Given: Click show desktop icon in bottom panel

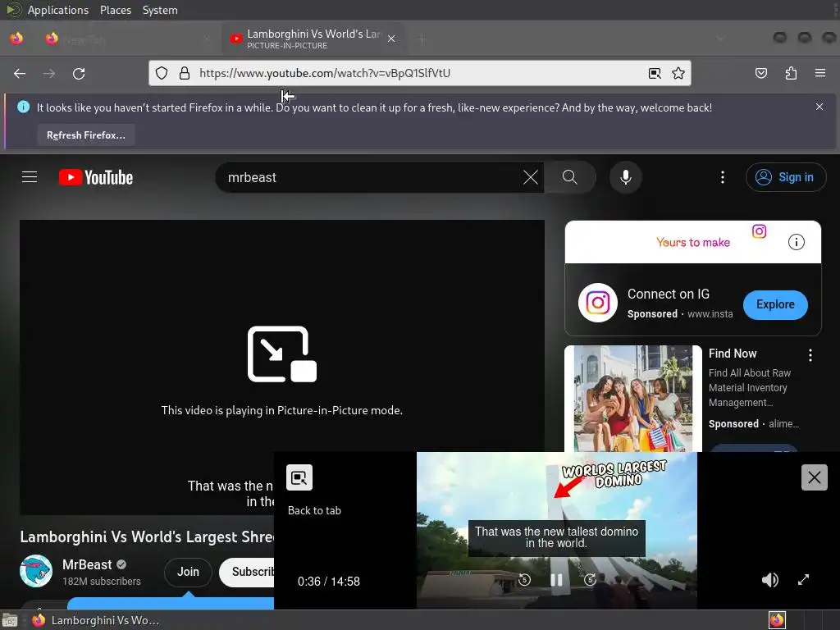Looking at the screenshot, I should point(10,620).
